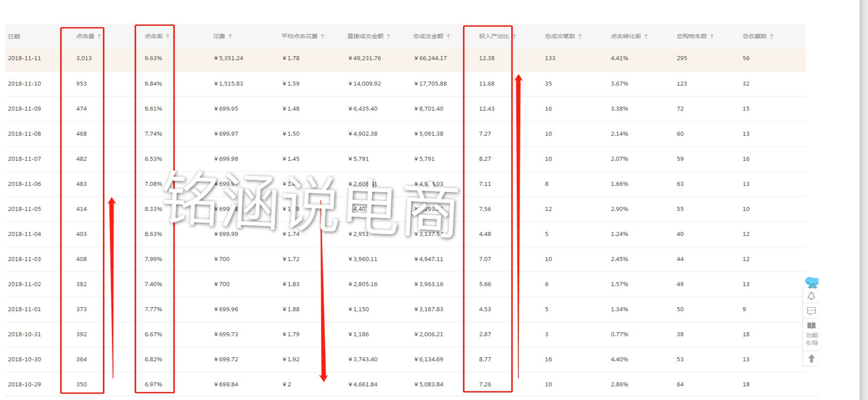Select the 2018-10-31 date cell

coord(25,334)
